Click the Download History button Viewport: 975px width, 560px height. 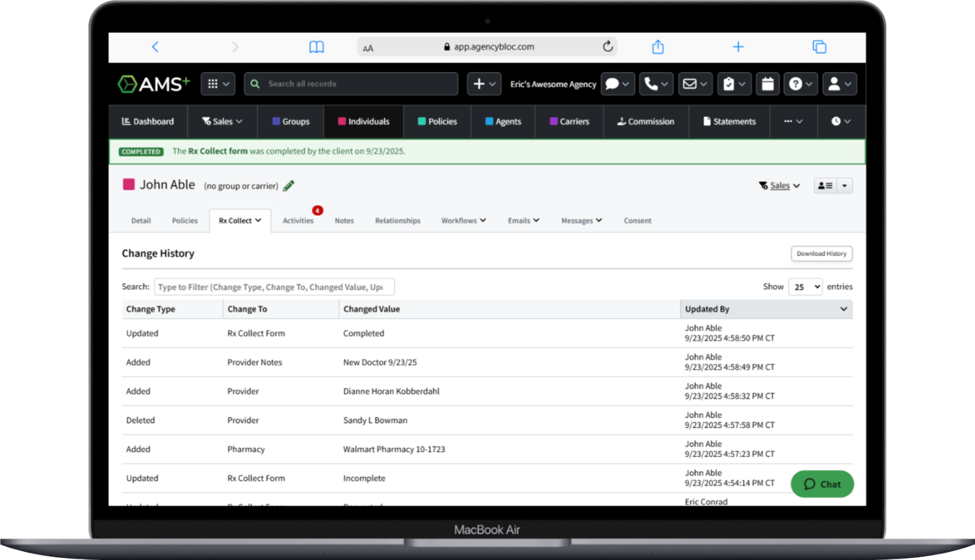(x=821, y=253)
